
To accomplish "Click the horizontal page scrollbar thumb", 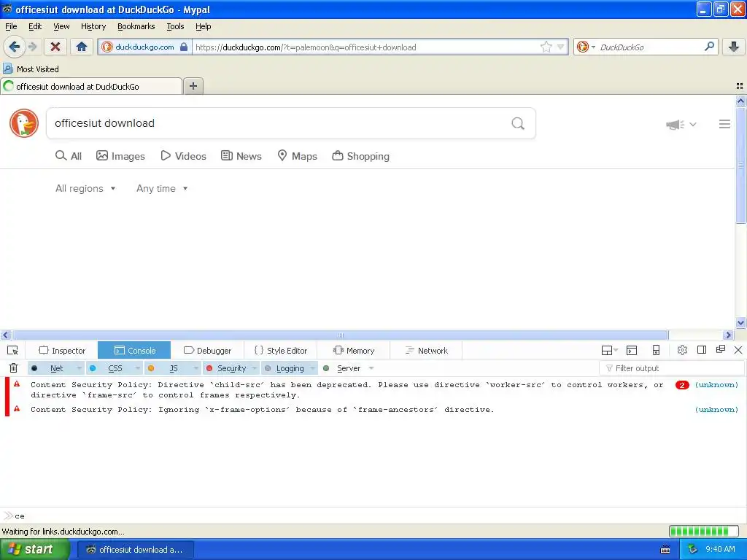I will pyautogui.click(x=341, y=335).
